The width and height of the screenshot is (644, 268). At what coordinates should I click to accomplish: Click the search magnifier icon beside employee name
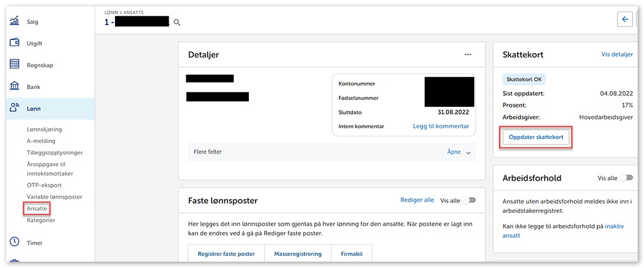click(x=177, y=23)
